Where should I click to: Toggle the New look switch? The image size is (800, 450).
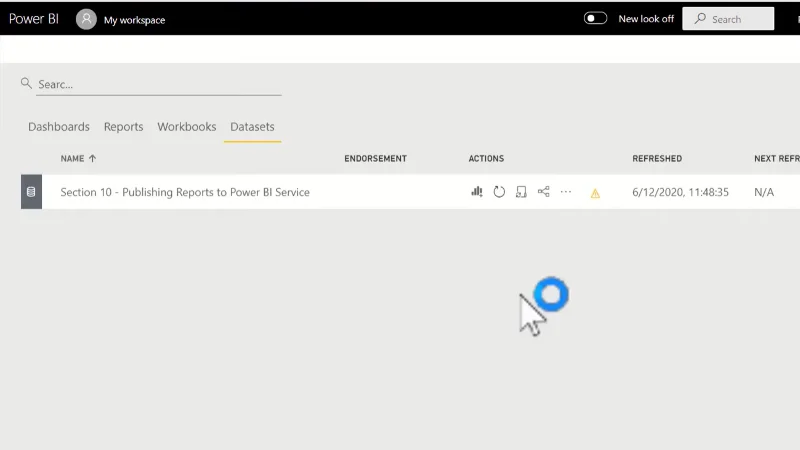[x=595, y=18]
